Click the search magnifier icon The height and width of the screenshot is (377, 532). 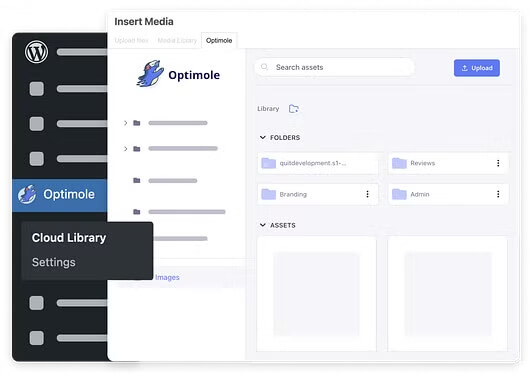tap(264, 67)
